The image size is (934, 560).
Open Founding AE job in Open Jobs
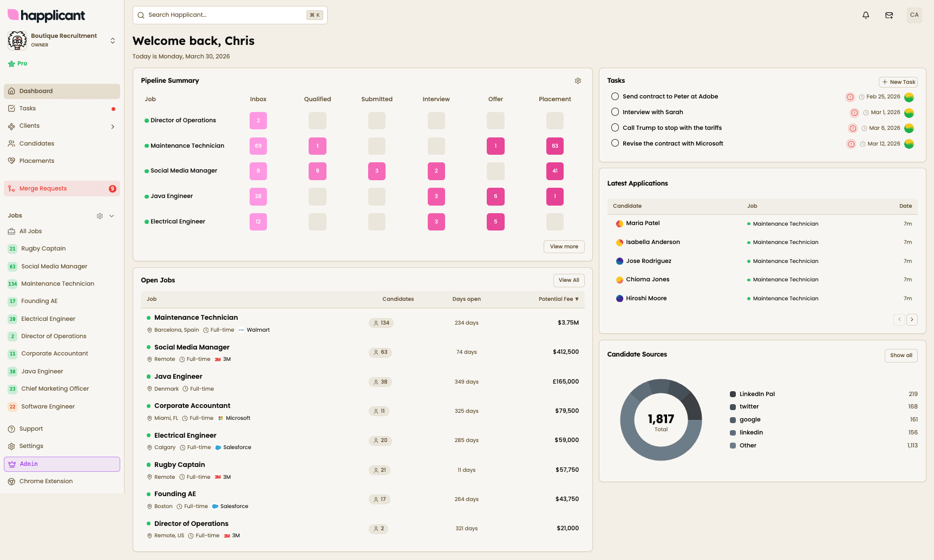click(x=175, y=494)
